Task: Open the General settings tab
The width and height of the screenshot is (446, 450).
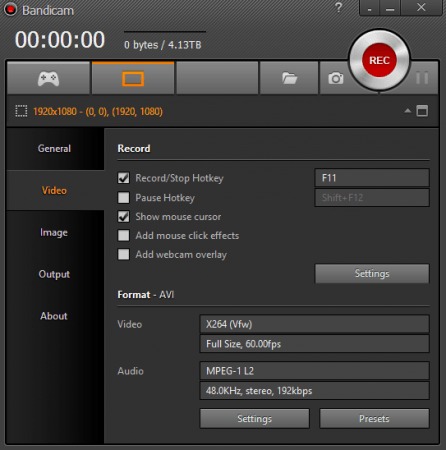Action: [x=54, y=149]
